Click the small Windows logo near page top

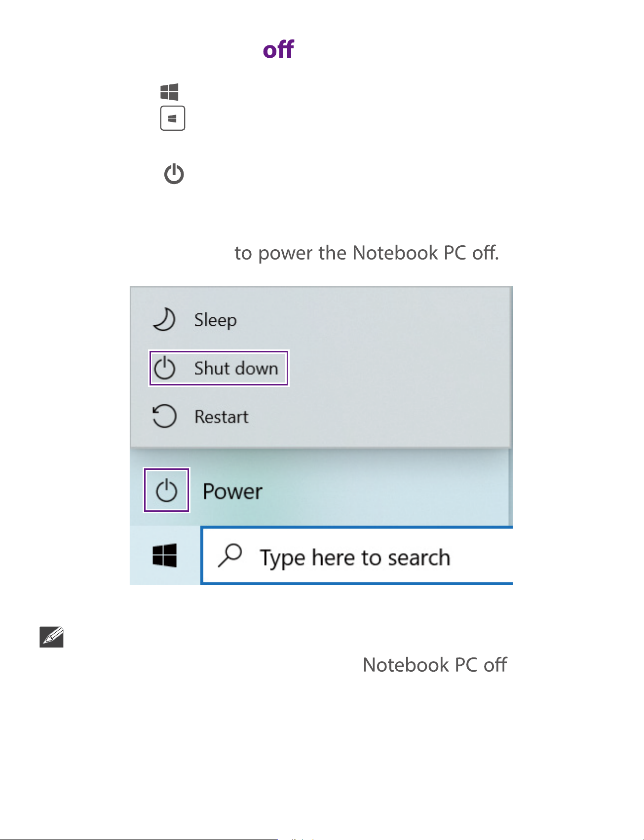coord(169,92)
